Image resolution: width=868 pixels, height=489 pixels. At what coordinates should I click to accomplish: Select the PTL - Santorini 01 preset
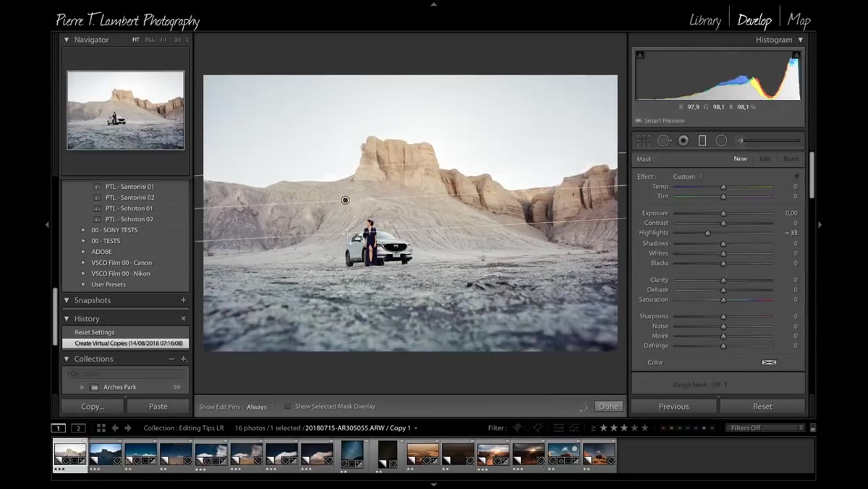coord(129,187)
